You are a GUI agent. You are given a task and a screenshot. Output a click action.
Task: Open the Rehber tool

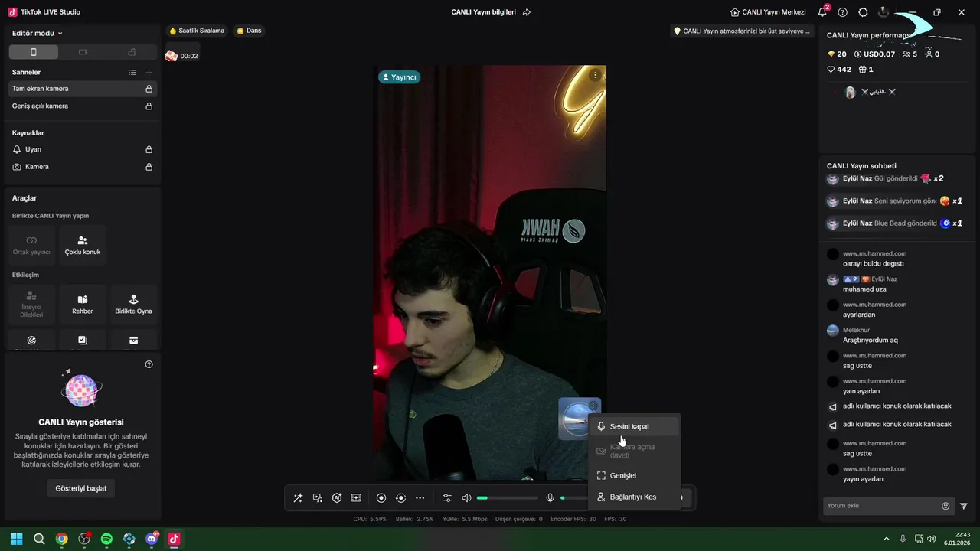(83, 304)
